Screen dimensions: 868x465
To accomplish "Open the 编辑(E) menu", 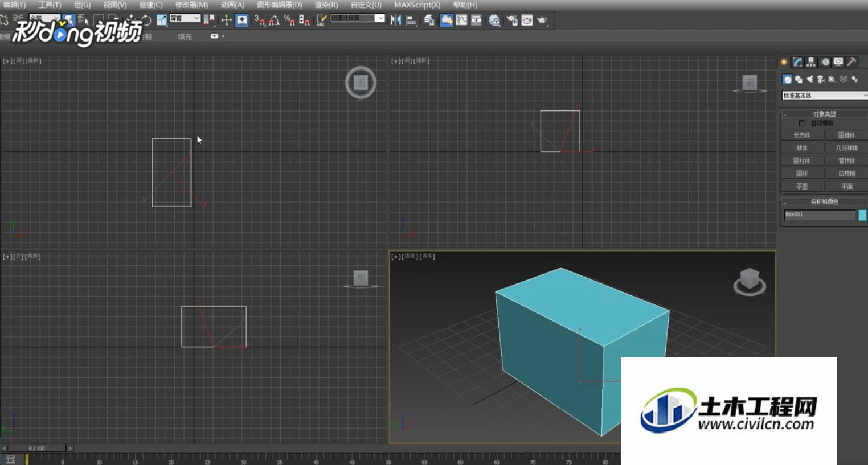I will 14,5.
